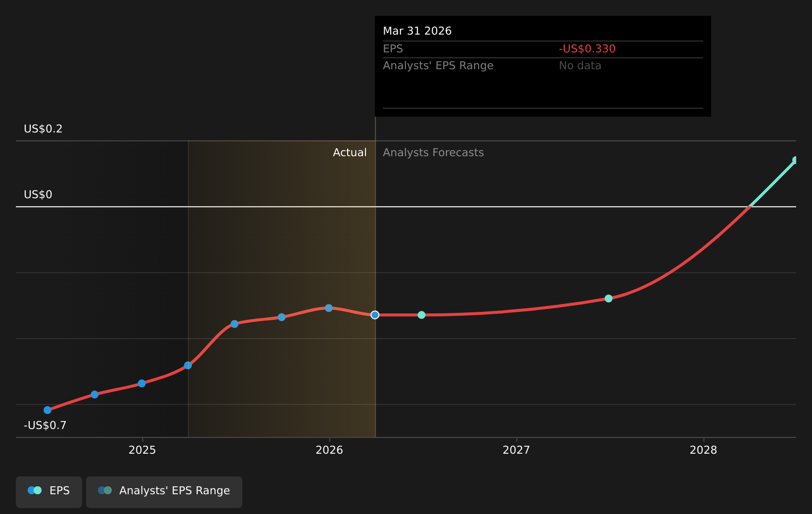Click the 2025 x-axis label
This screenshot has height=514, width=812.
point(142,450)
